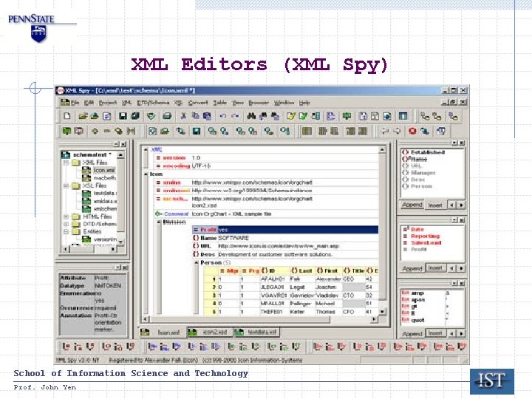
Task: Click the teal floppy icon in second toolbar row
Action: pyautogui.click(x=197, y=131)
